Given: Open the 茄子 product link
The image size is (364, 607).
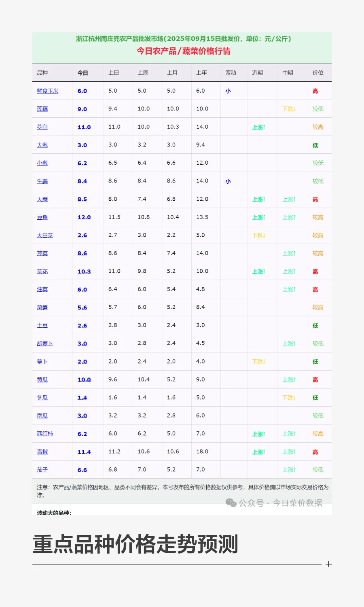Looking at the screenshot, I should pos(42,470).
